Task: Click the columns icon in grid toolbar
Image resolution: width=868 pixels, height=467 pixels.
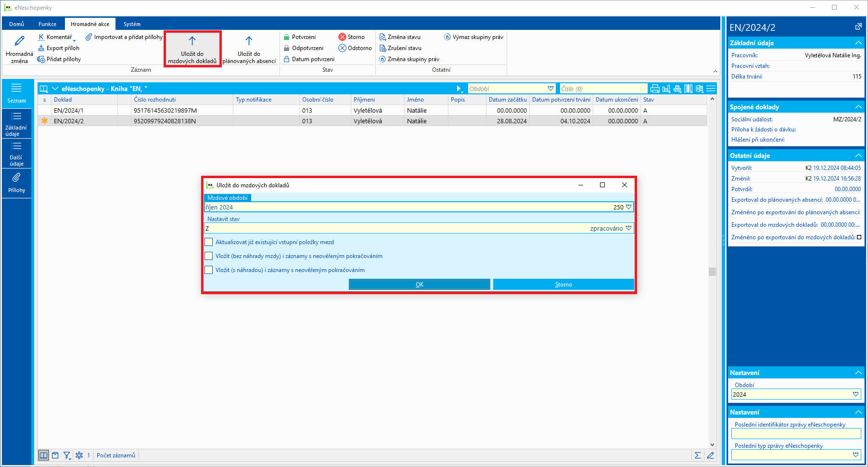Action: pyautogui.click(x=689, y=89)
